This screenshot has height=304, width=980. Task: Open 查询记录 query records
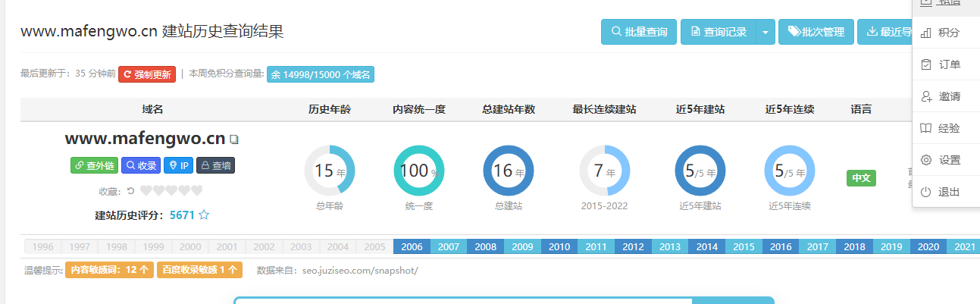tap(719, 32)
